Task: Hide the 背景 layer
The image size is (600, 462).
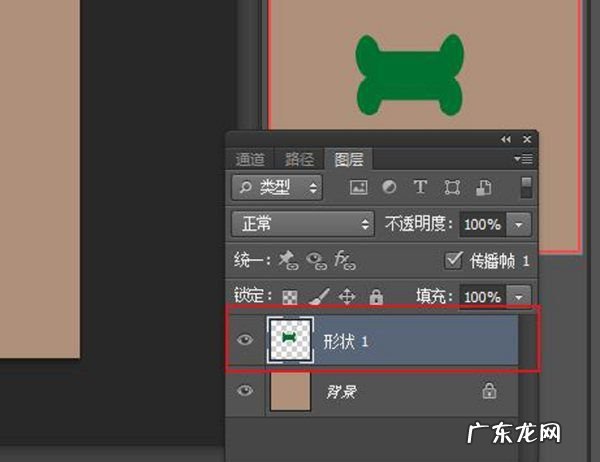Action: 246,391
